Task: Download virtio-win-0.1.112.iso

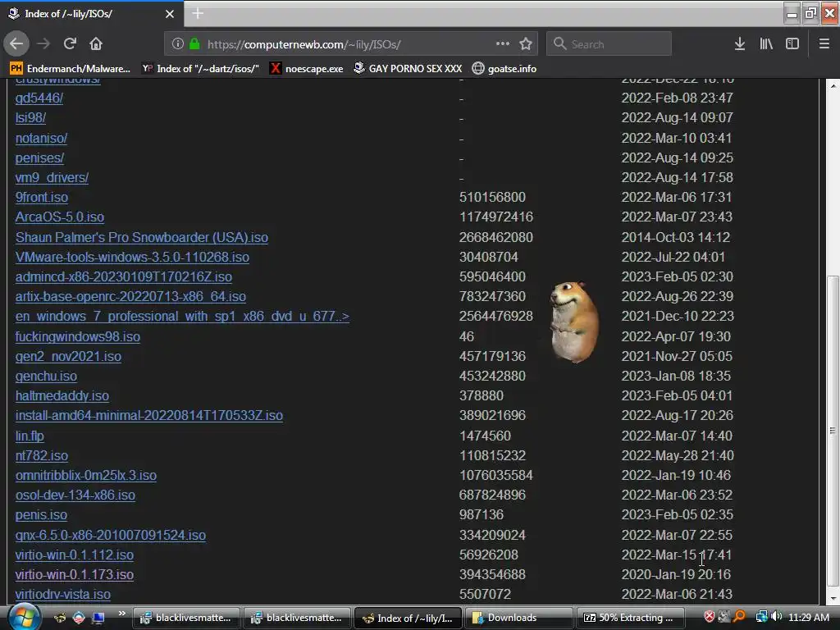Action: point(75,555)
